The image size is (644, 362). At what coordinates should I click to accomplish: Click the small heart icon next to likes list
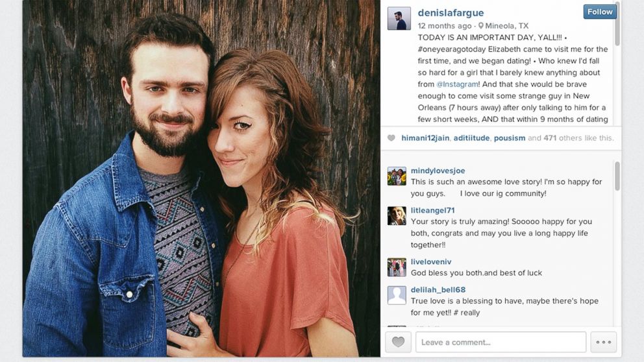[x=391, y=138]
